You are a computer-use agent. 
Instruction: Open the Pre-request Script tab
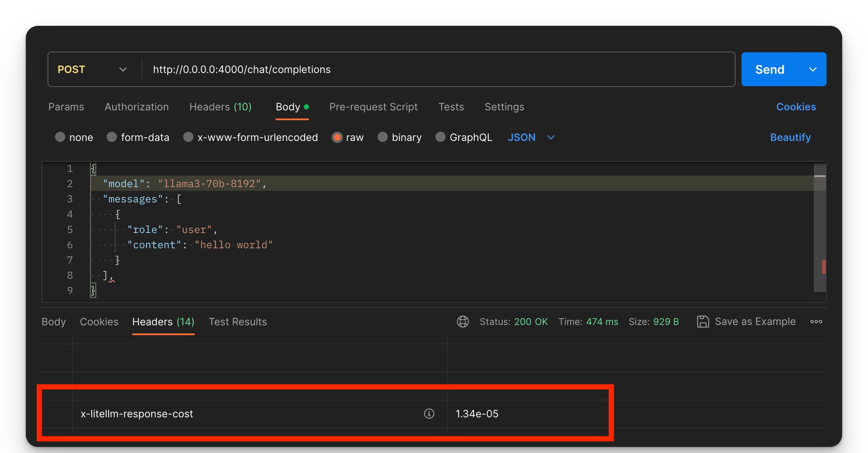pos(373,107)
